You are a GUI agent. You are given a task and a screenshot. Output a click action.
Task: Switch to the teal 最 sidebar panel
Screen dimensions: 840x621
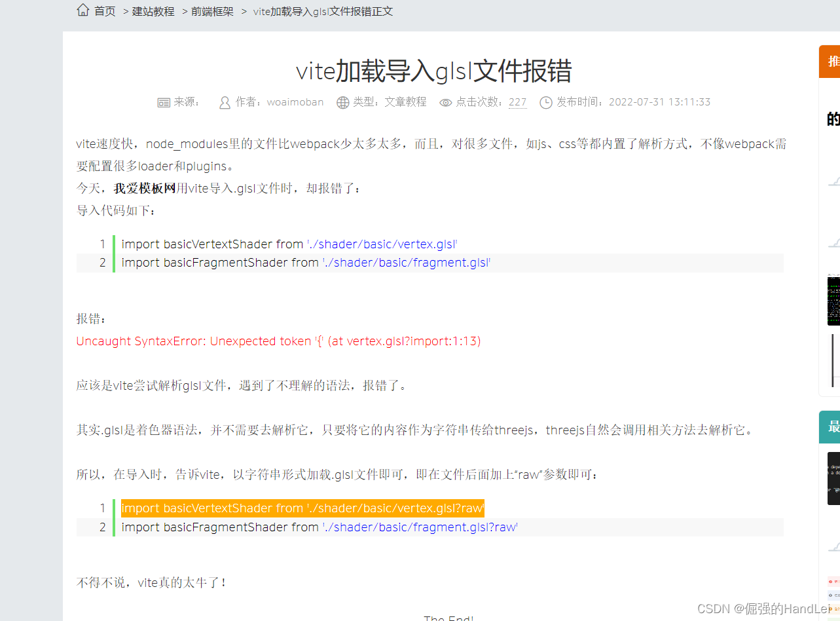pyautogui.click(x=832, y=426)
